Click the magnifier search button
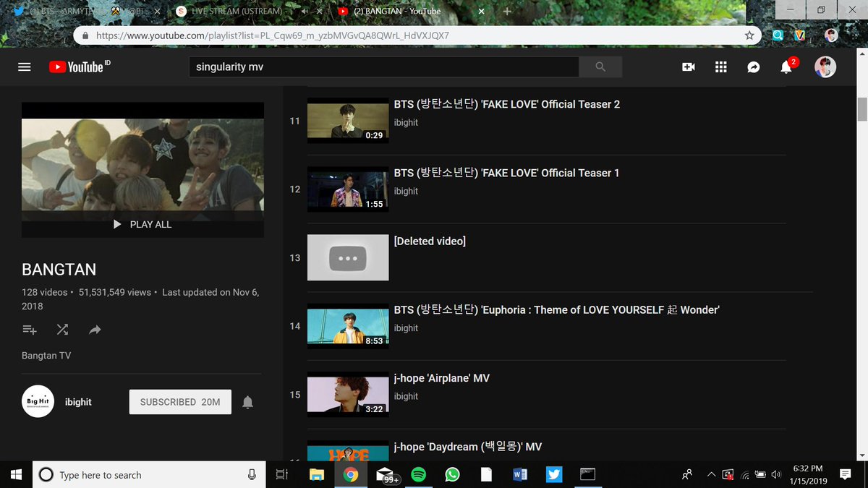Image resolution: width=868 pixels, height=488 pixels. (600, 67)
